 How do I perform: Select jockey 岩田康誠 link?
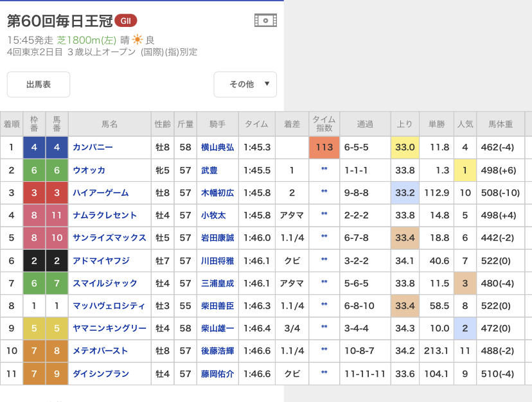tap(217, 238)
